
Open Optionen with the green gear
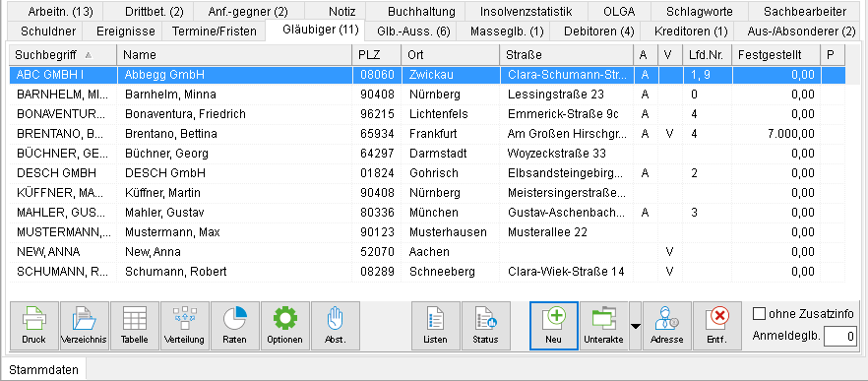coord(285,326)
